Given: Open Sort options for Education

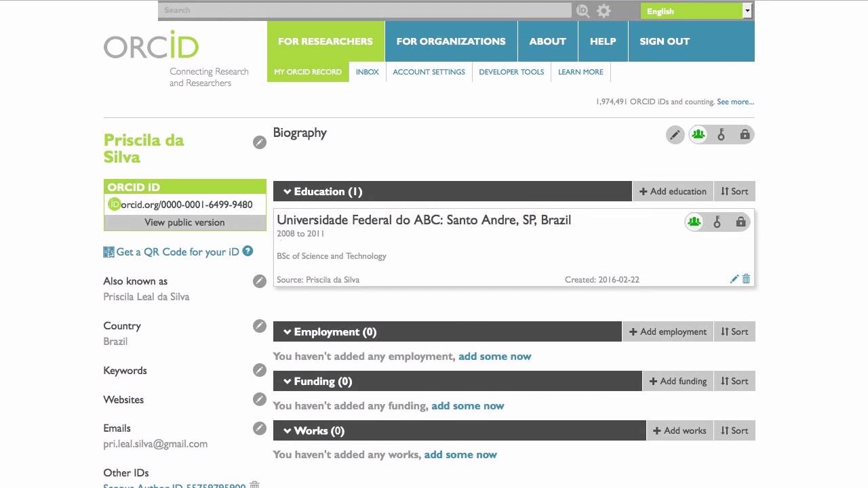Looking at the screenshot, I should [x=734, y=191].
